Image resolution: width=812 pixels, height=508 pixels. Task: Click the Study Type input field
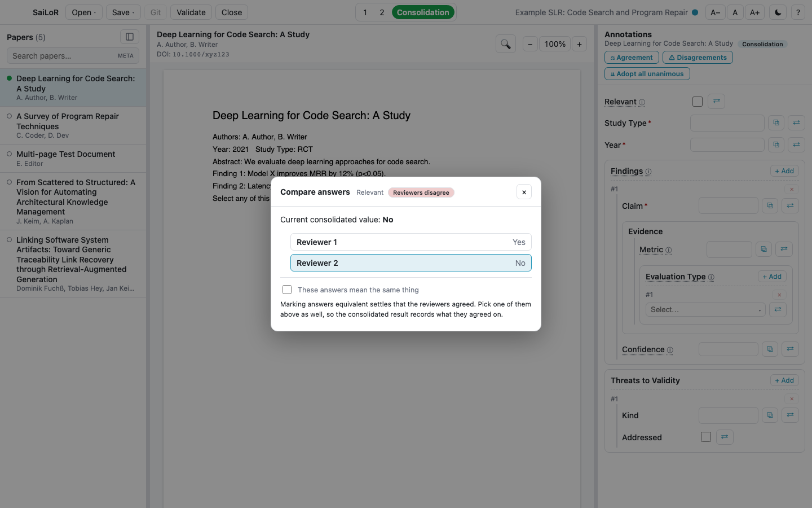point(727,122)
